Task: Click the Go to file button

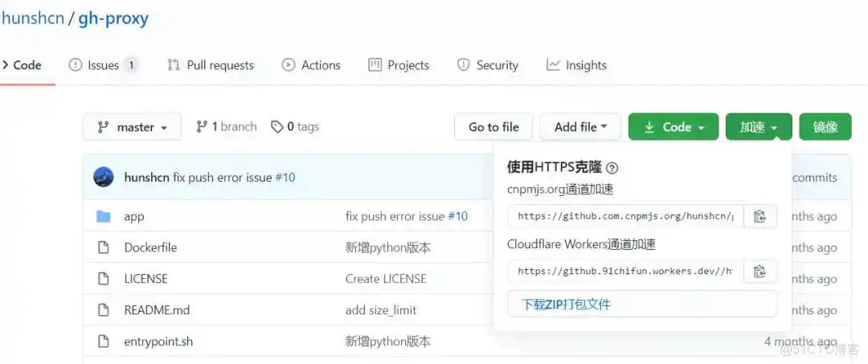Action: tap(493, 127)
